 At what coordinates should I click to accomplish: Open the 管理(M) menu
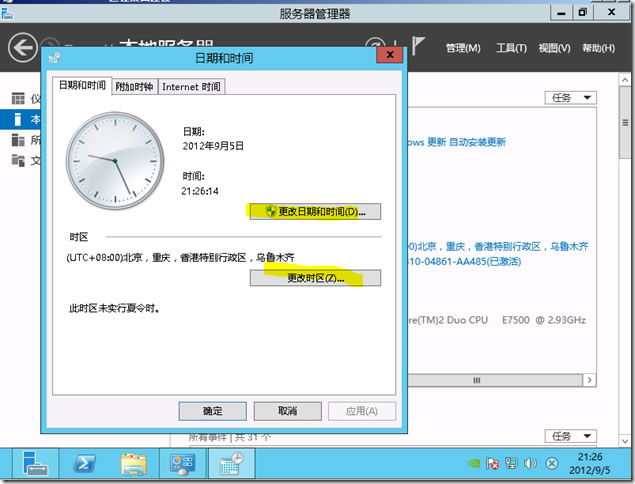(463, 48)
